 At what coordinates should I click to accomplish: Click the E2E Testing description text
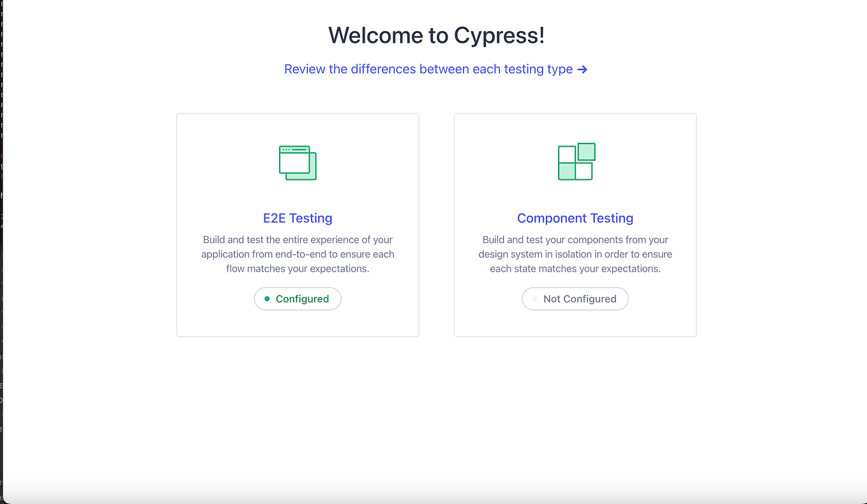(298, 254)
